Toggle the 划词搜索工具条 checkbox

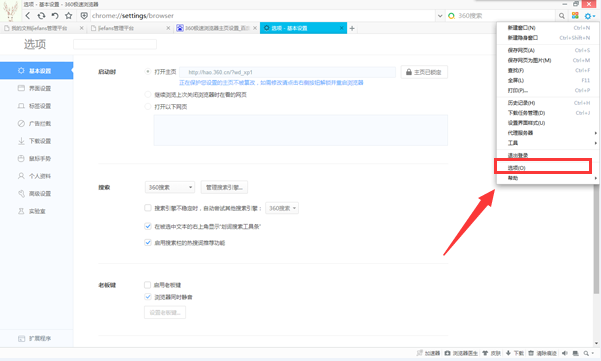pos(148,226)
